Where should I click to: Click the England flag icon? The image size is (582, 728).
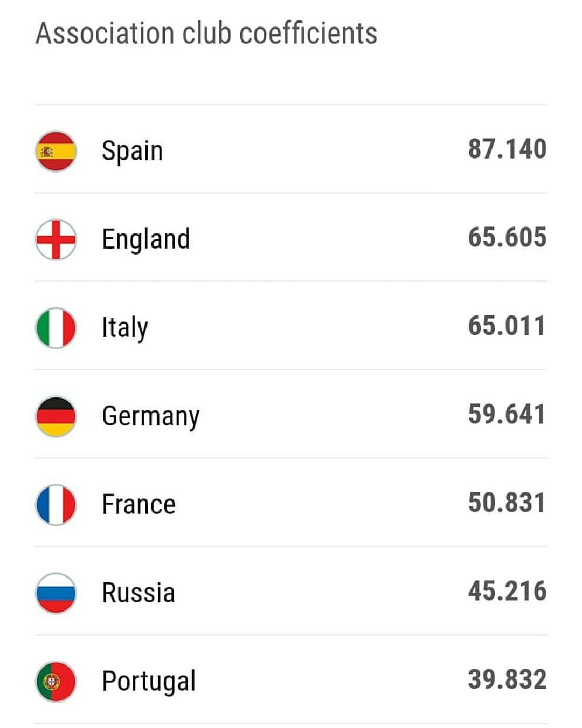click(x=56, y=239)
